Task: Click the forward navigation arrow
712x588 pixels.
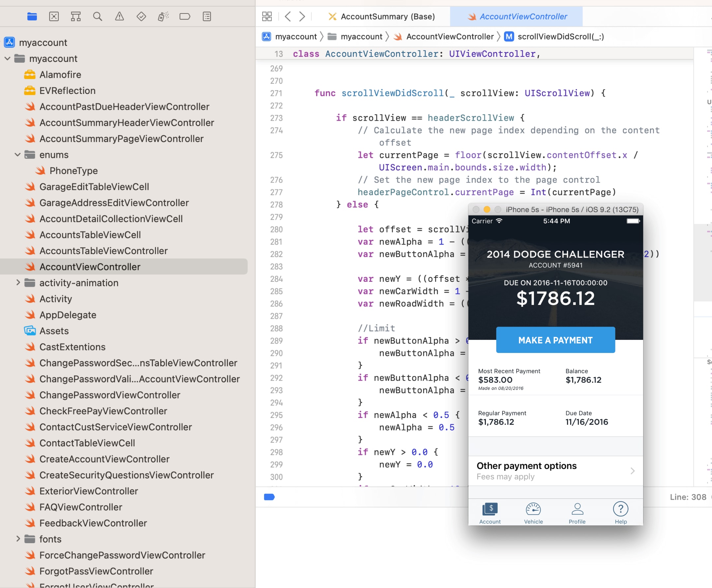Action: [x=302, y=16]
